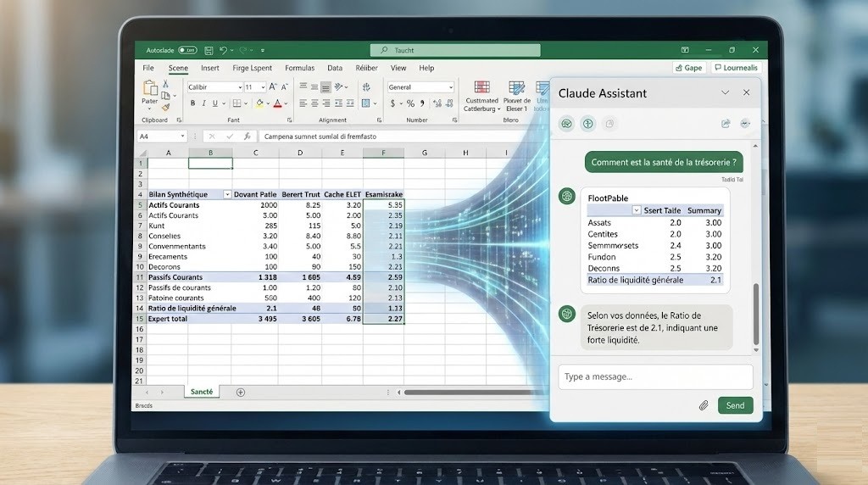Click the Taucht search box
The width and height of the screenshot is (868, 485).
[x=455, y=50]
